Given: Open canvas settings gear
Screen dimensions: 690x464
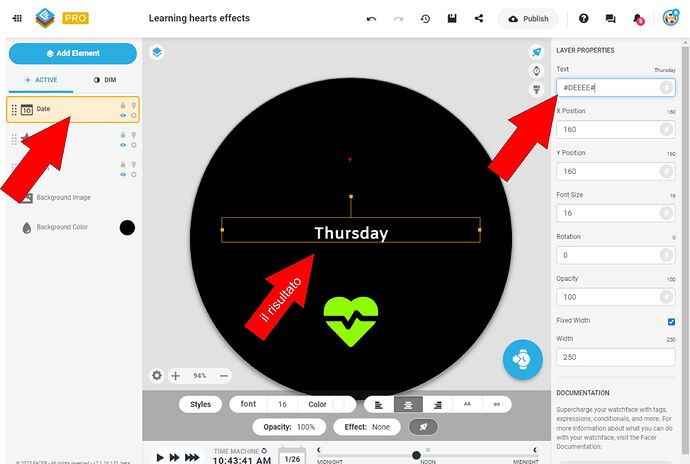Looking at the screenshot, I should click(x=157, y=376).
